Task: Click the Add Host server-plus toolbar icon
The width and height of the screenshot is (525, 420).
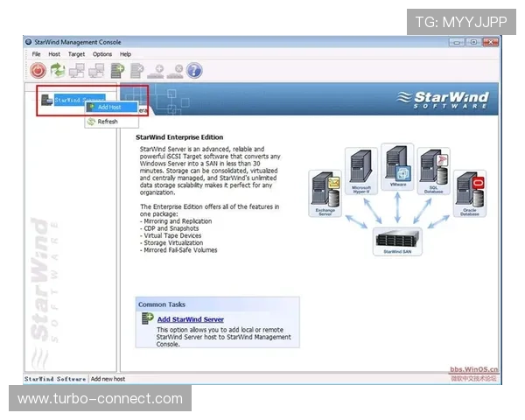Action: click(117, 70)
